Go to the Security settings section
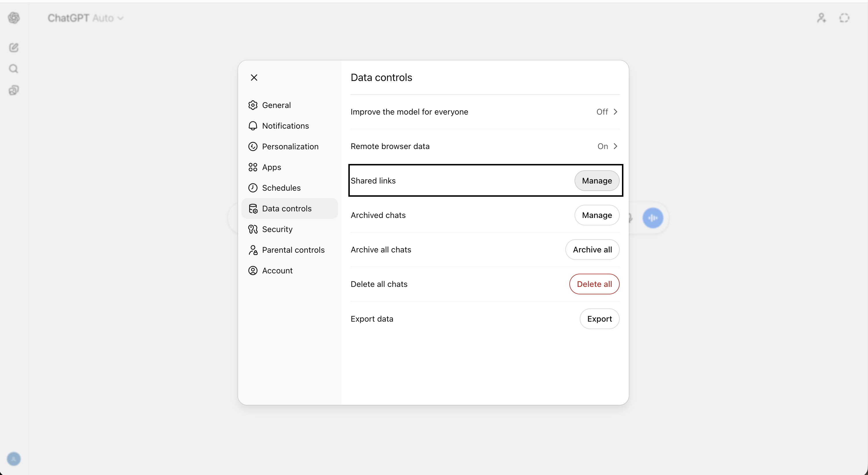 (x=277, y=229)
